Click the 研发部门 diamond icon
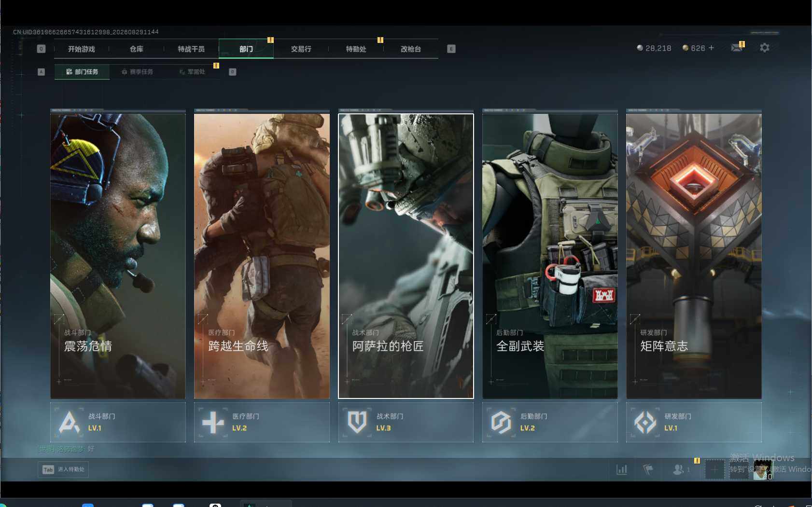The image size is (812, 507). (645, 422)
